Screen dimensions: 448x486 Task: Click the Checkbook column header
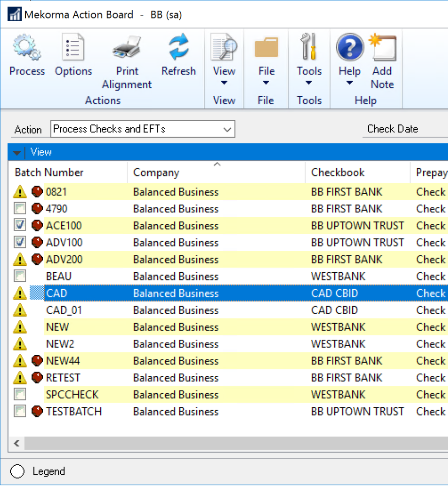[x=338, y=173]
